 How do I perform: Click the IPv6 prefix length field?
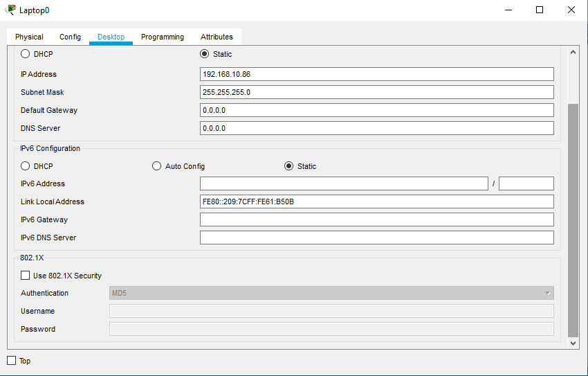tap(526, 183)
